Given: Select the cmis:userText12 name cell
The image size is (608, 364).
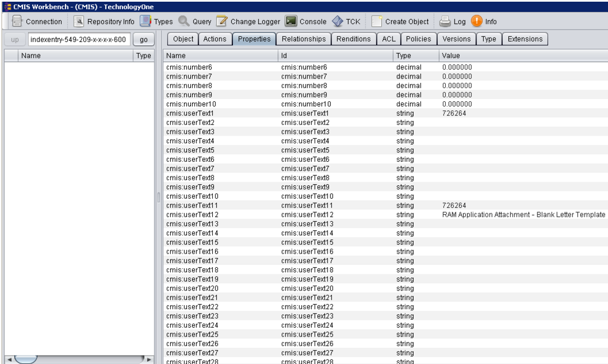Looking at the screenshot, I should [193, 214].
